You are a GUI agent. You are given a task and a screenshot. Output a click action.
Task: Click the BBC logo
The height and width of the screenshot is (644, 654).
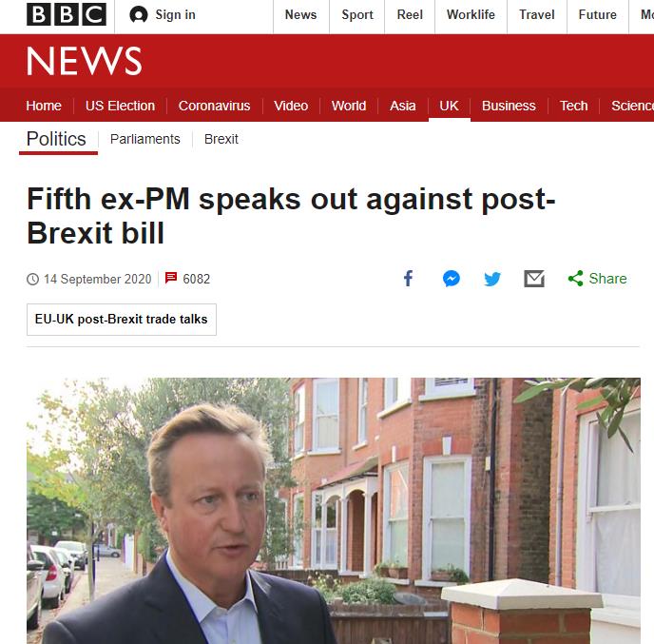coord(67,14)
